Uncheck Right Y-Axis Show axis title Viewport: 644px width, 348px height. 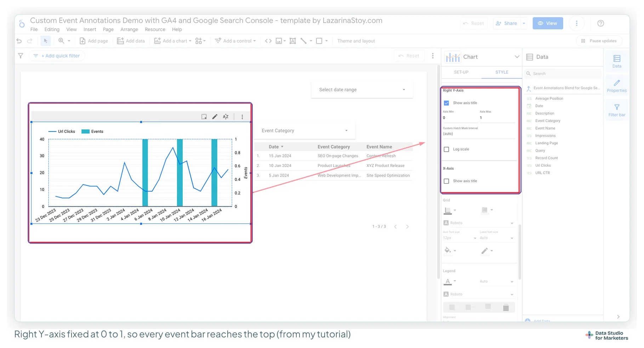(446, 103)
